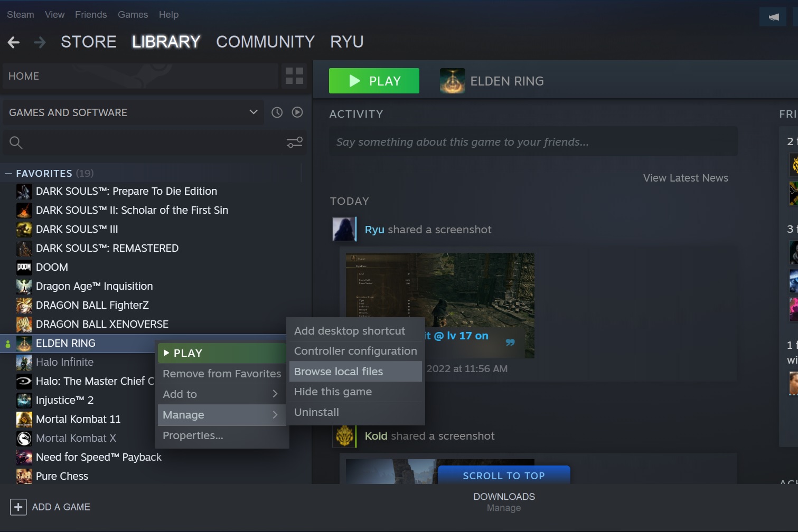The image size is (798, 532).
Task: Open library advanced filter settings
Action: tap(294, 142)
